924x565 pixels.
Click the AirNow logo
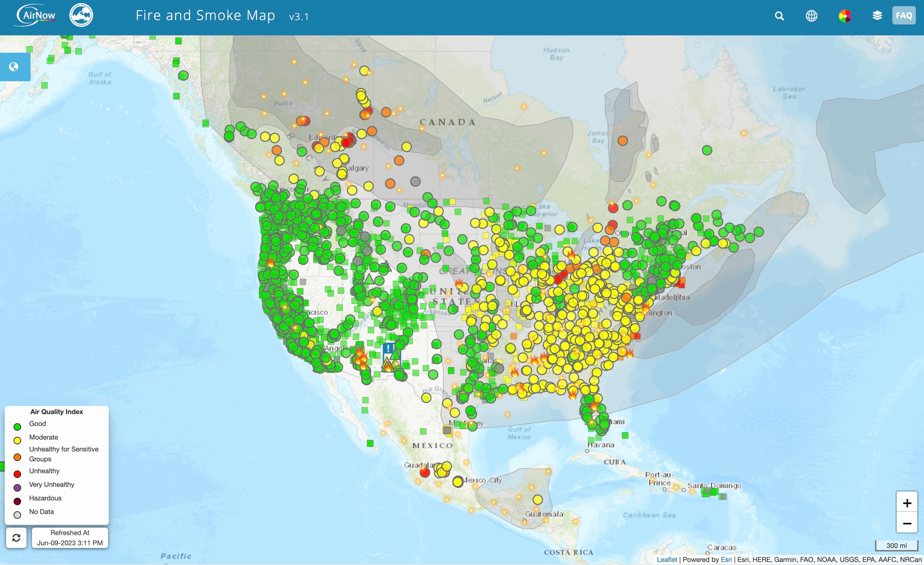click(35, 15)
